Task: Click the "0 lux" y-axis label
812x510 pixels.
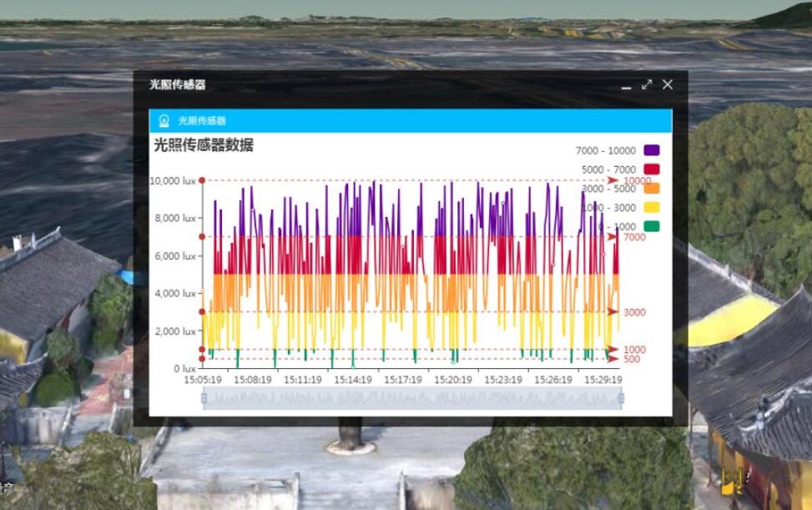Action: pyautogui.click(x=185, y=369)
